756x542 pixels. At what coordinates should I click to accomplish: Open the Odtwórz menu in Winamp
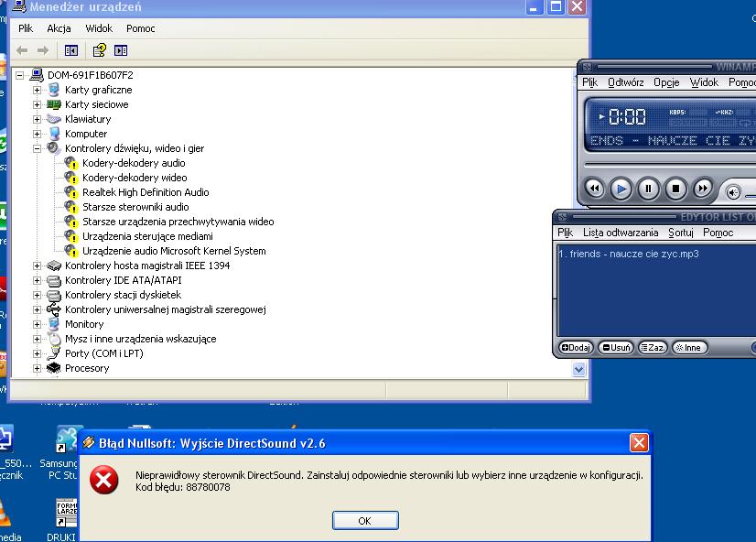tap(626, 82)
